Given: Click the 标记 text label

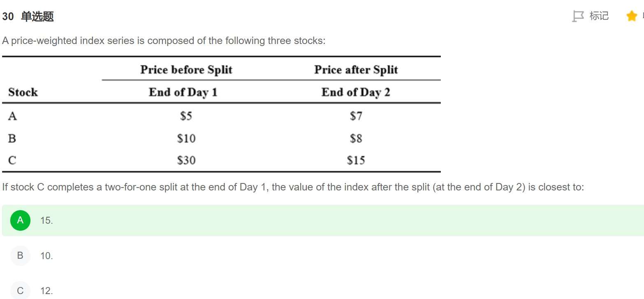Looking at the screenshot, I should [x=599, y=16].
